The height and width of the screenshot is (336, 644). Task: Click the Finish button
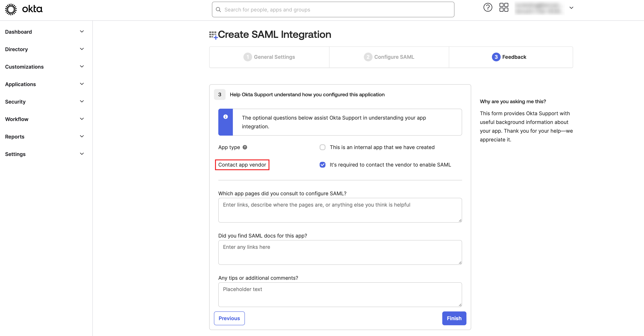(454, 318)
